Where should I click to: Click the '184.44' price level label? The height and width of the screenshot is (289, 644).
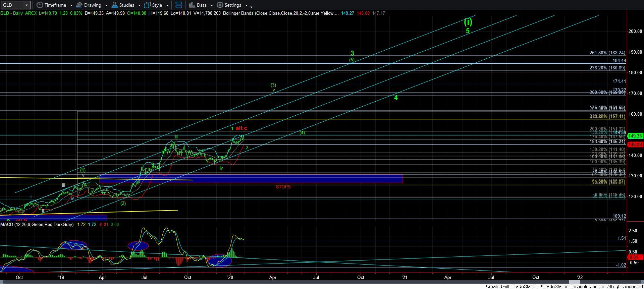click(x=619, y=61)
